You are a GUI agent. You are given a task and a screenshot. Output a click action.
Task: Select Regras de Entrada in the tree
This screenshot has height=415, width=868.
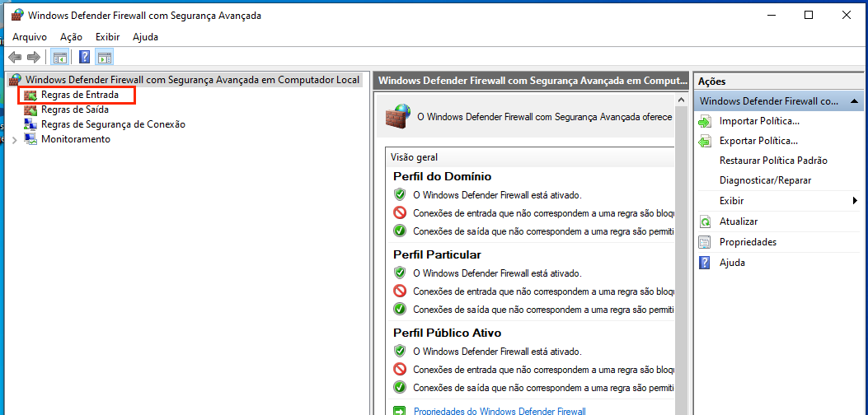tap(80, 96)
